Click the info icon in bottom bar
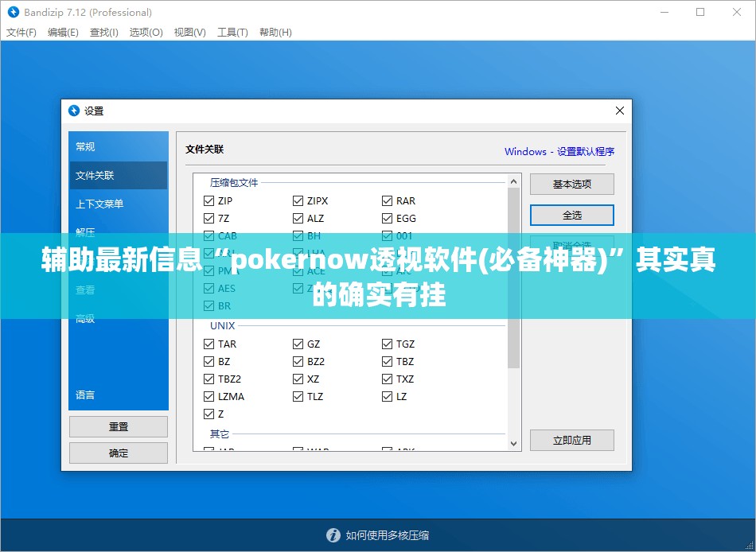 (x=333, y=535)
